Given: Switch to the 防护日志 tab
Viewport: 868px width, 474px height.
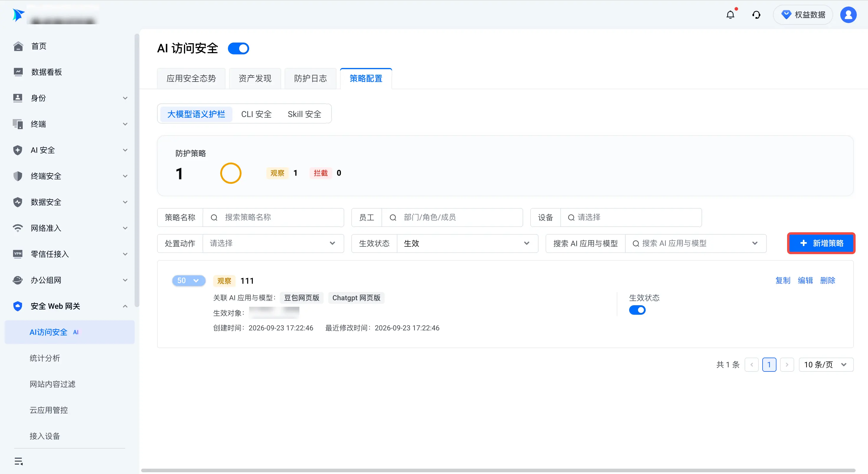Looking at the screenshot, I should [310, 79].
